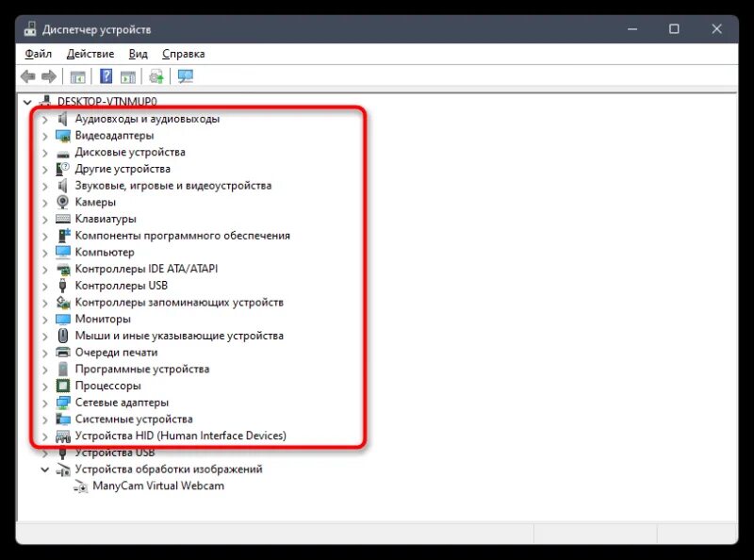Select the Мониторы label

(x=103, y=319)
